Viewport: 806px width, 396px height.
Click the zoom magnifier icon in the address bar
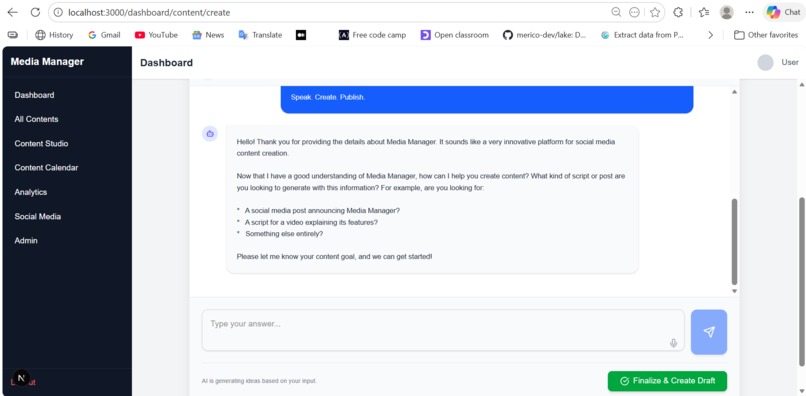point(616,12)
